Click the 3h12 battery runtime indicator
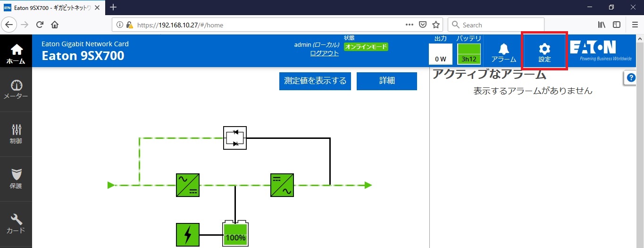 coord(469,54)
